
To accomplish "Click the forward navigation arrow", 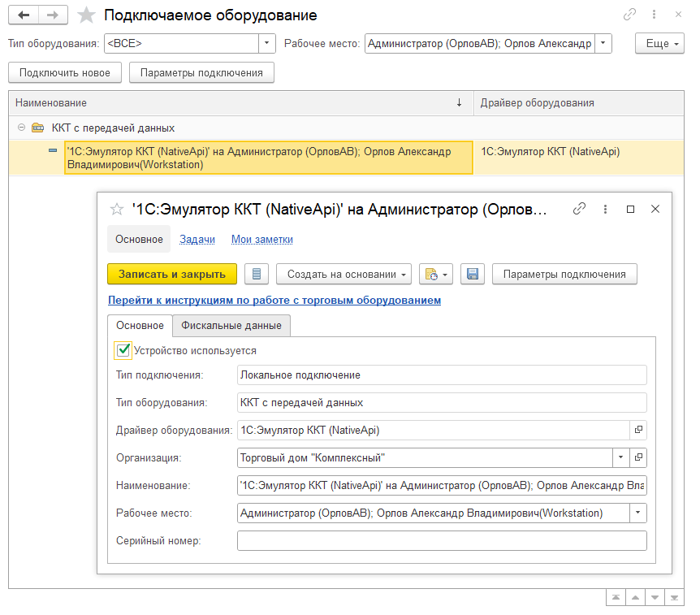I will (53, 15).
